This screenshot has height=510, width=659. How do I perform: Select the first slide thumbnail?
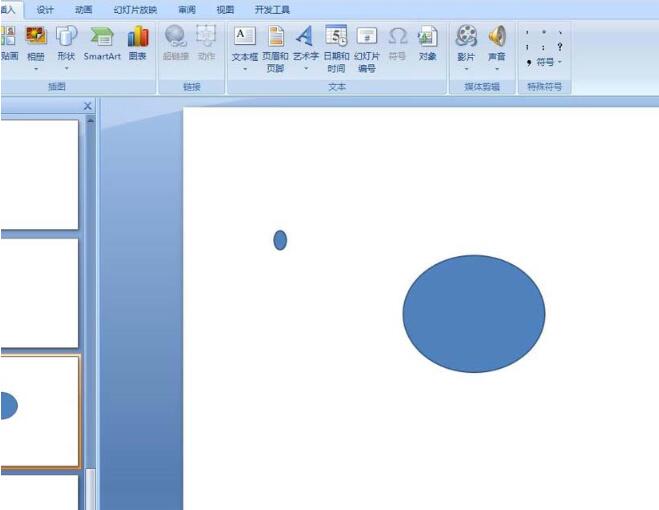tap(40, 175)
